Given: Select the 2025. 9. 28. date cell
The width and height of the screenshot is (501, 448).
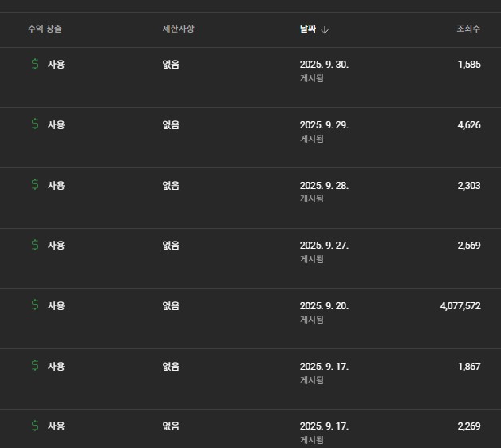Looking at the screenshot, I should click(324, 185).
